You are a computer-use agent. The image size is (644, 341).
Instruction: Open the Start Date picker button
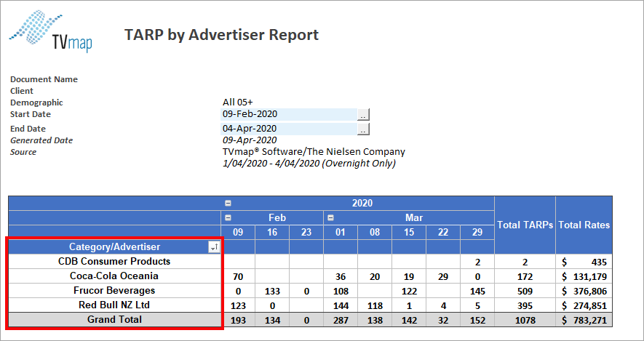point(364,114)
